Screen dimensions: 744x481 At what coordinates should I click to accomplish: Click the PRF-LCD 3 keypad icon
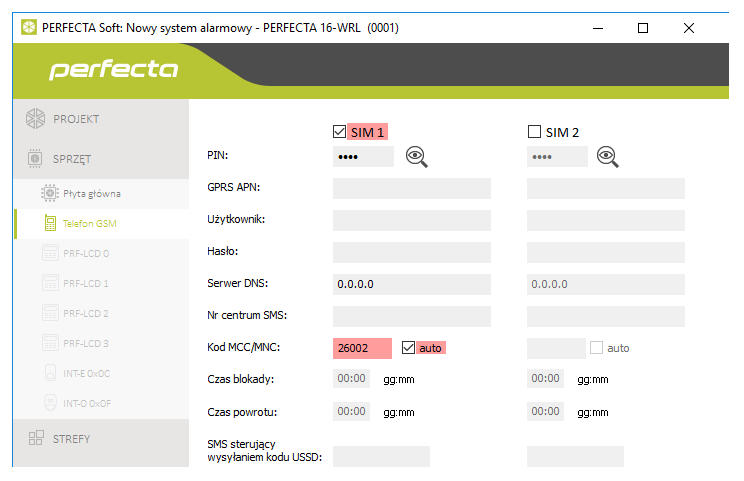[x=50, y=343]
